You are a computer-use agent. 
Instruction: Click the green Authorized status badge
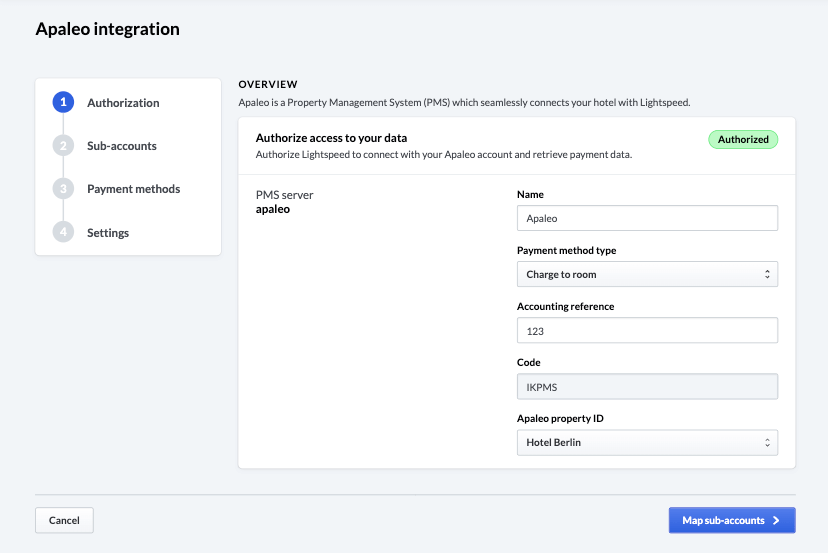point(743,140)
